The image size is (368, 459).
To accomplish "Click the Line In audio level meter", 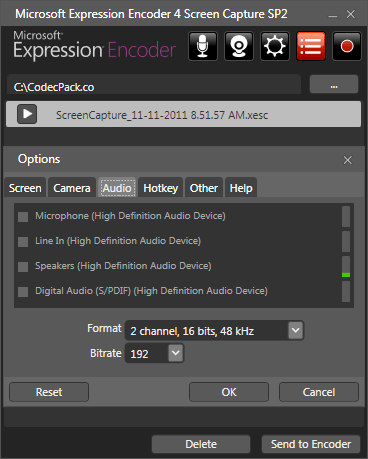I will (346, 242).
